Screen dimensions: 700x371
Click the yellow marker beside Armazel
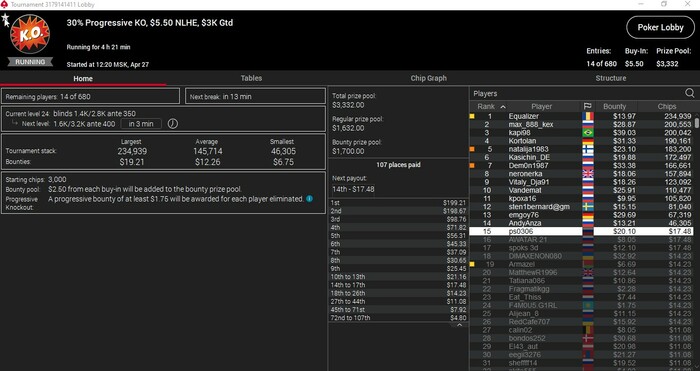(472, 264)
